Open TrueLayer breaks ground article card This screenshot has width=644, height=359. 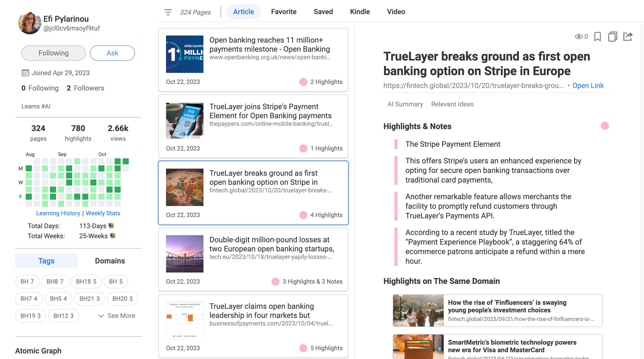click(x=253, y=193)
